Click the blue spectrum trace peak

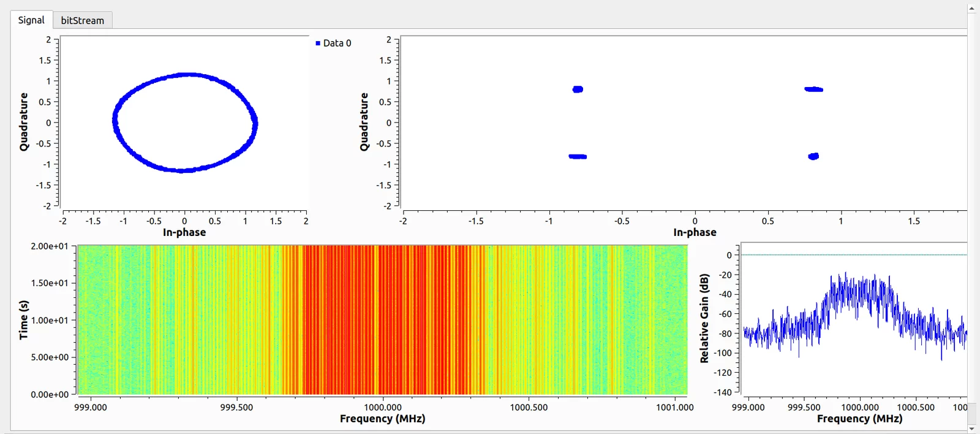(x=846, y=275)
